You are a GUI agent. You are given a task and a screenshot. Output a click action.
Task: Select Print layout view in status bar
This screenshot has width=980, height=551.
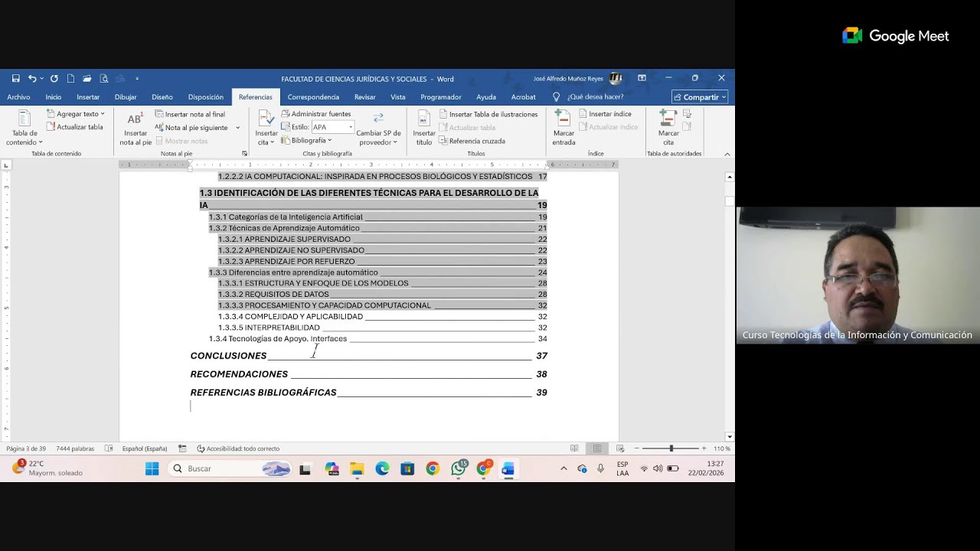(597, 448)
